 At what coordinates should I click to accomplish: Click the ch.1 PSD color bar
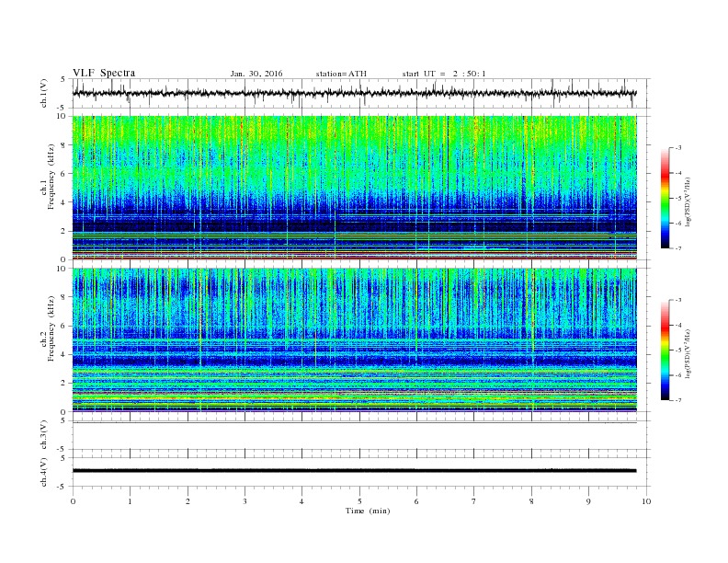pyautogui.click(x=665, y=198)
